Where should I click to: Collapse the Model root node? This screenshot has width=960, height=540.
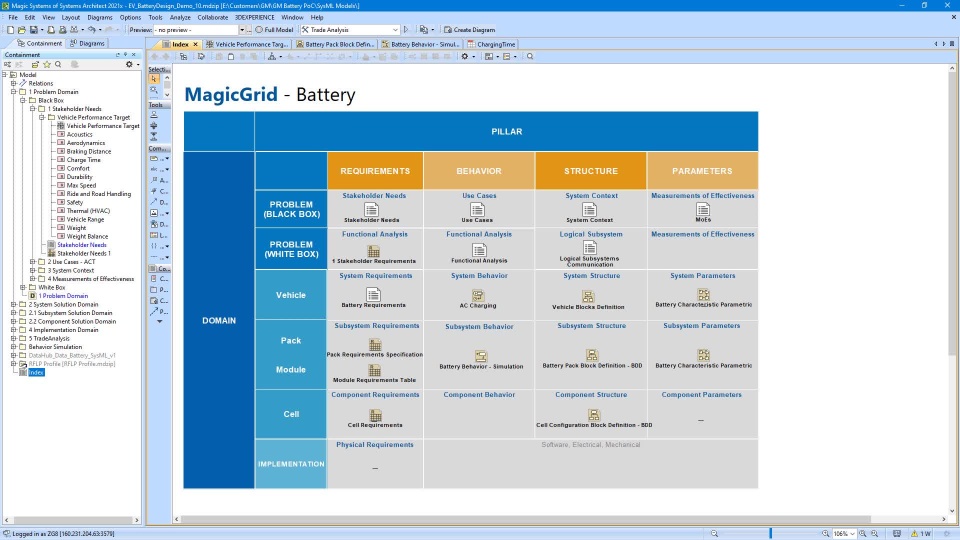click(x=5, y=75)
